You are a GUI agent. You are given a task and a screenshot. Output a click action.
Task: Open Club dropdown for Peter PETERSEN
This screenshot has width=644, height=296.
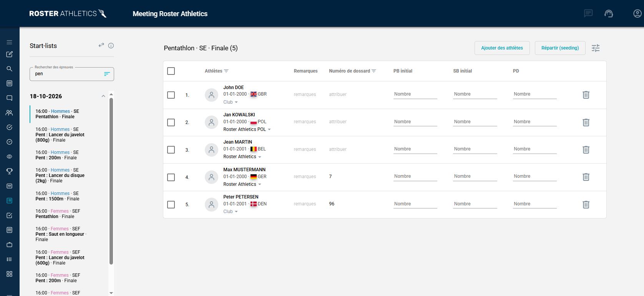point(231,212)
